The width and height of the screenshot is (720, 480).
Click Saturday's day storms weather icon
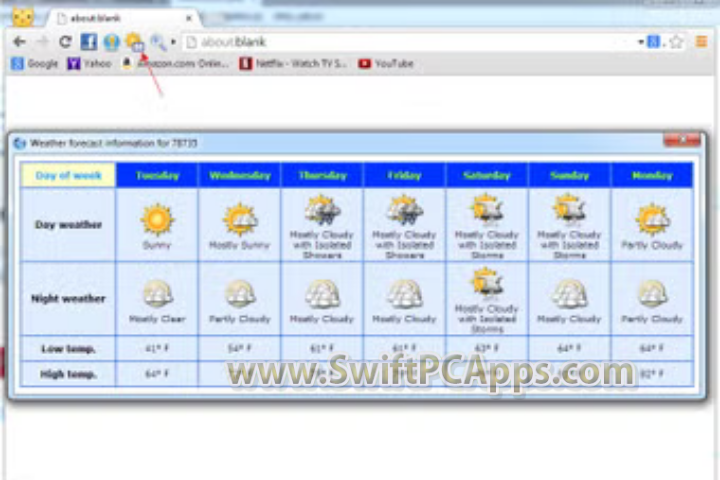click(x=486, y=209)
